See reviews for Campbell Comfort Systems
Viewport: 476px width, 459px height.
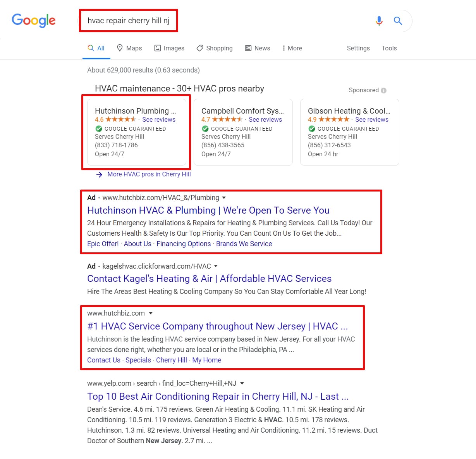click(265, 119)
